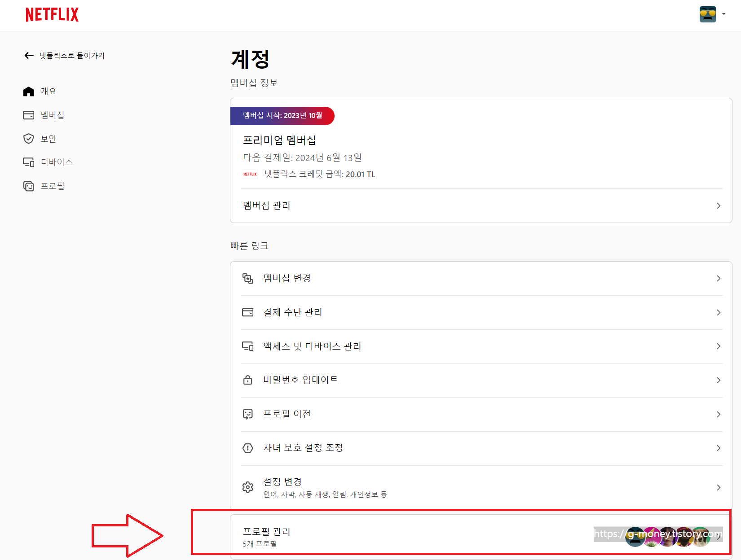Open the 멤버십 sidebar item
This screenshot has height=560, width=741.
[44, 115]
